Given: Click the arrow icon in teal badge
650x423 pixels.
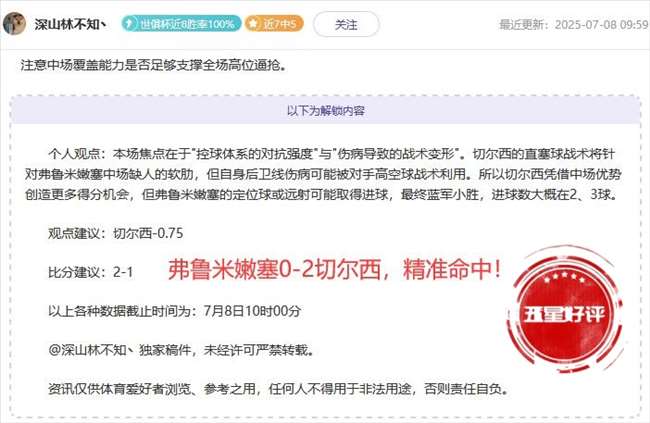Looking at the screenshot, I should point(130,24).
